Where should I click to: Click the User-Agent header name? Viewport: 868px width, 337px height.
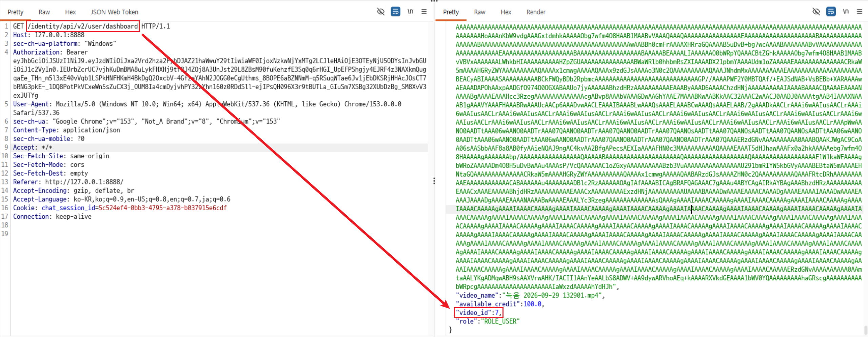pyautogui.click(x=31, y=104)
